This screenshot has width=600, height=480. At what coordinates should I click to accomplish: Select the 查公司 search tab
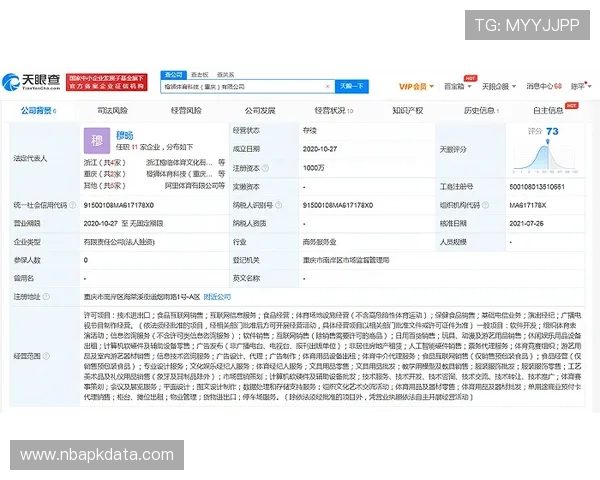click(173, 75)
